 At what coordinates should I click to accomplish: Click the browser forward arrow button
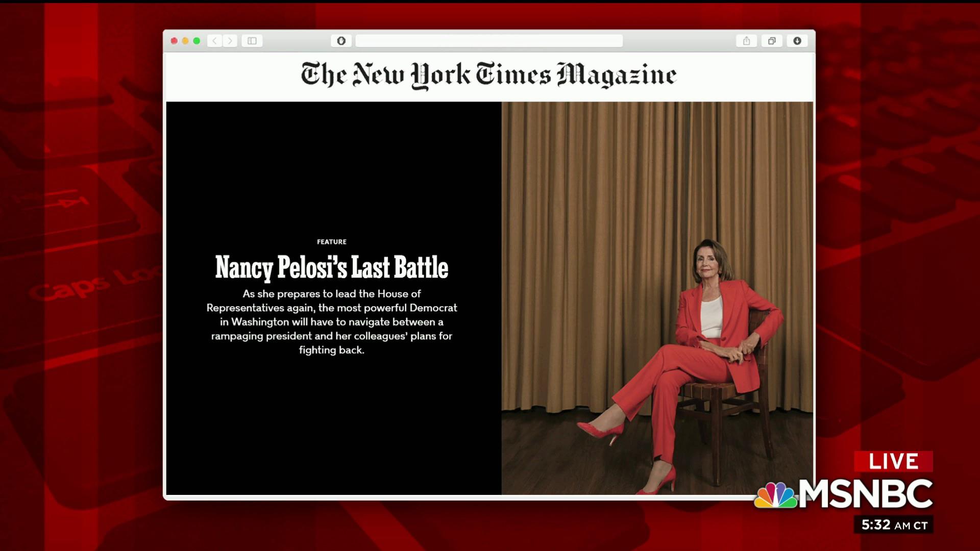click(230, 41)
